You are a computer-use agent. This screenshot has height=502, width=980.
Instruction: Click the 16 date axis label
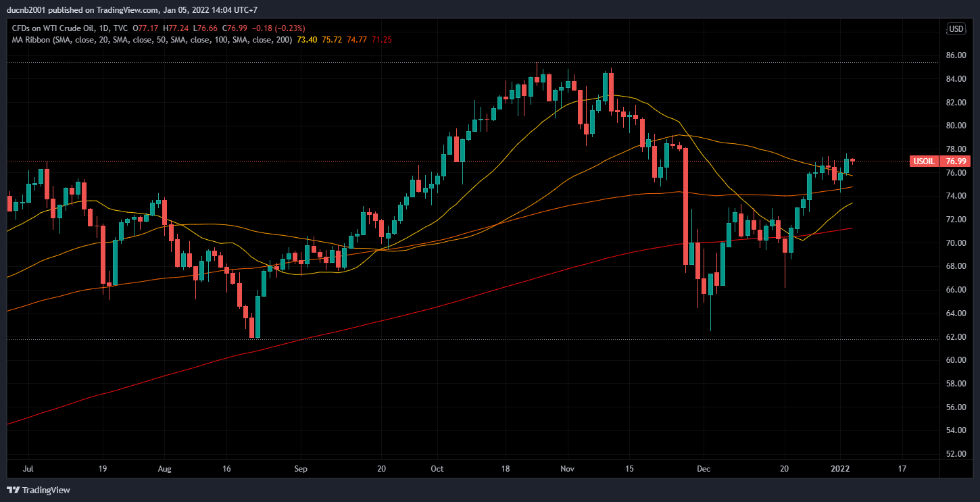[x=228, y=468]
